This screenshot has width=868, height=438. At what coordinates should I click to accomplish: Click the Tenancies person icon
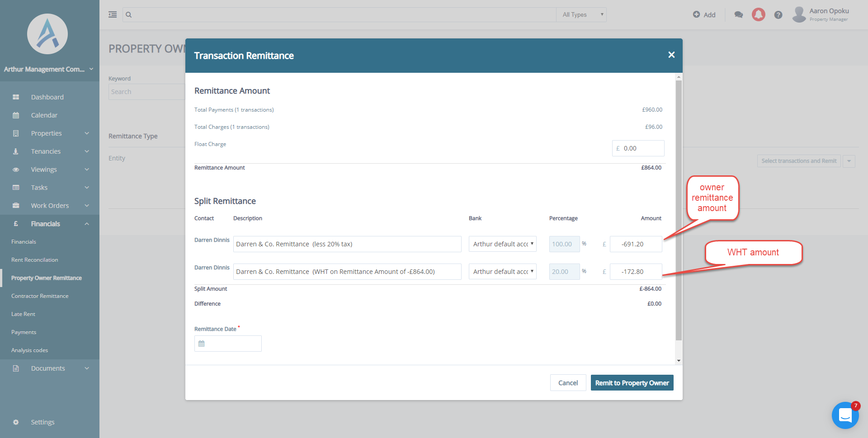16,151
